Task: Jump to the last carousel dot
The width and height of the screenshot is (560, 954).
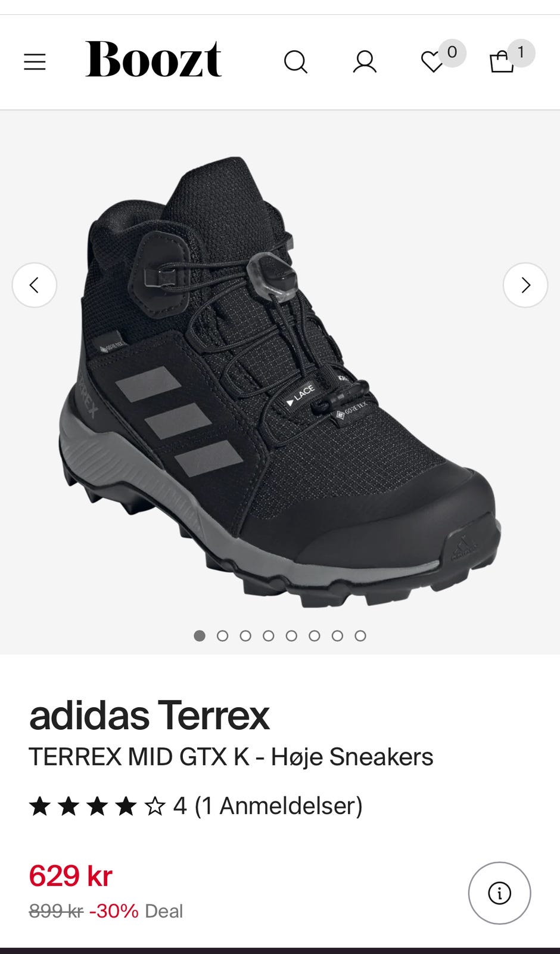Action: (360, 636)
